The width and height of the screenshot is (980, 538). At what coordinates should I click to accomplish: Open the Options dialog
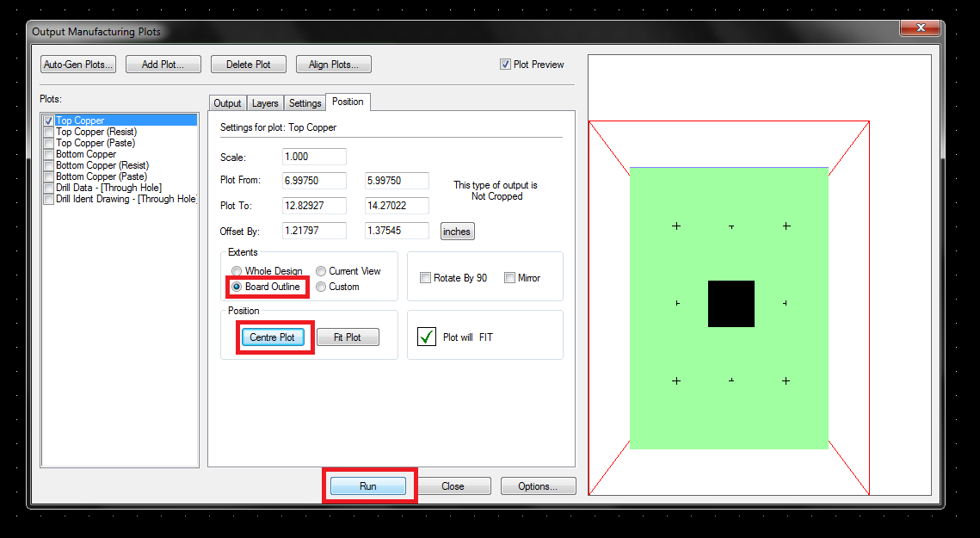pos(538,485)
